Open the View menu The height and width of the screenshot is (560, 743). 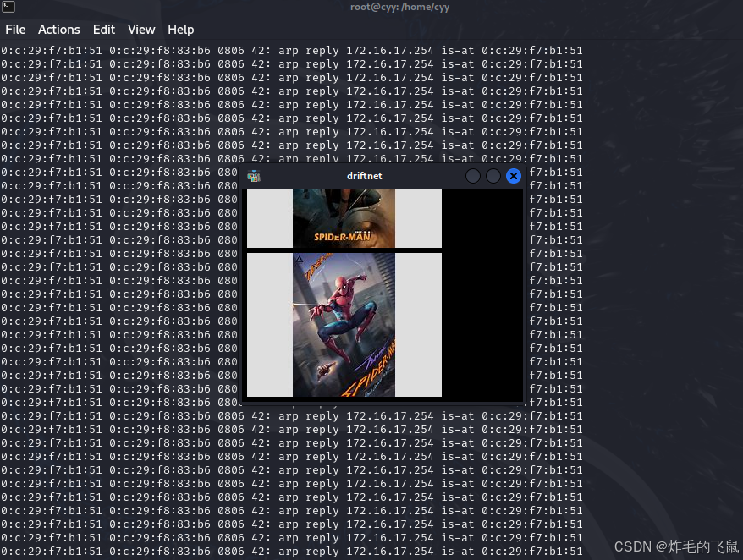click(x=141, y=30)
